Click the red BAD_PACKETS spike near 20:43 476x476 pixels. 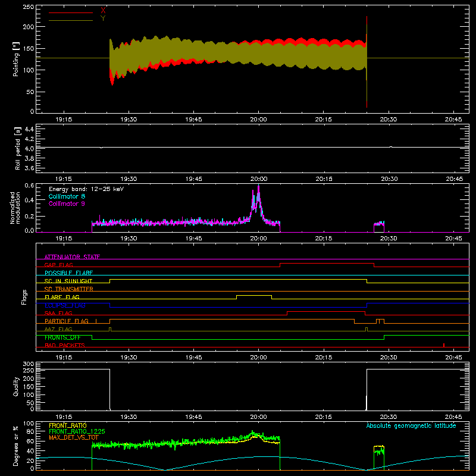click(x=444, y=345)
